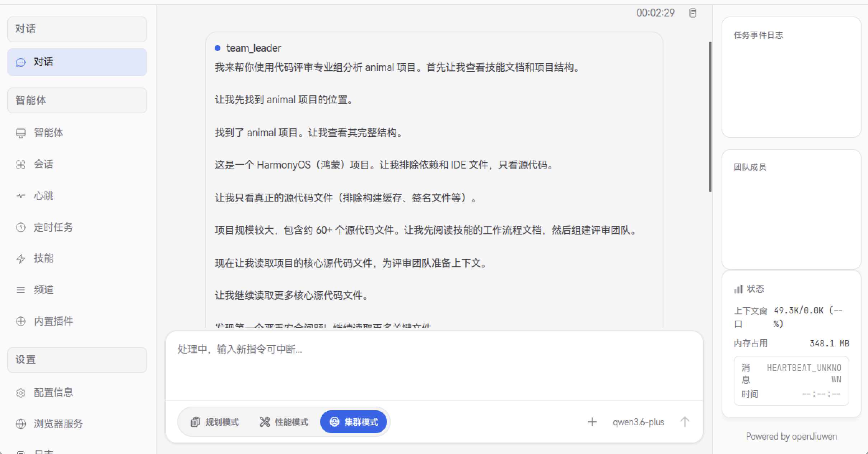Screen dimensions: 868x454
Task: Open the 技能 skills page
Action: tap(77, 258)
